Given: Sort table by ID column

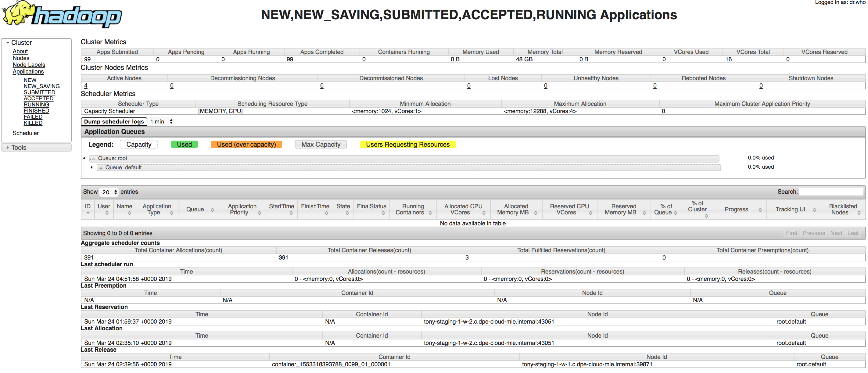Looking at the screenshot, I should click(x=88, y=209).
